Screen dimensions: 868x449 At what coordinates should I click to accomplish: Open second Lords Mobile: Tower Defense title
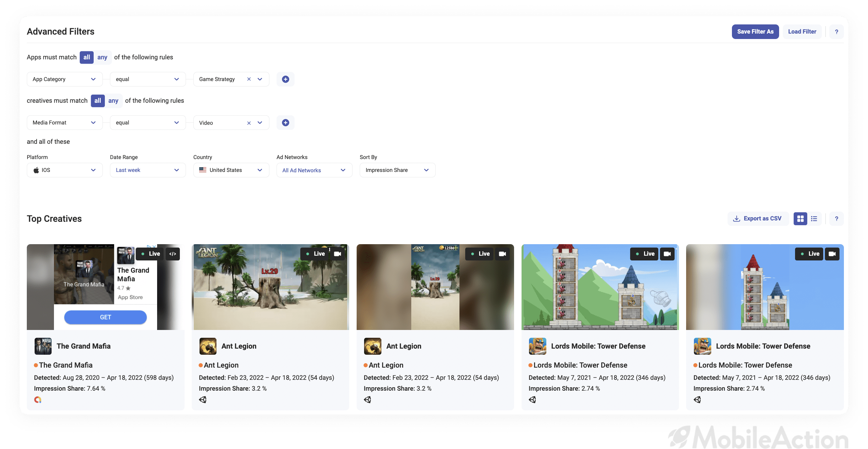(x=763, y=346)
